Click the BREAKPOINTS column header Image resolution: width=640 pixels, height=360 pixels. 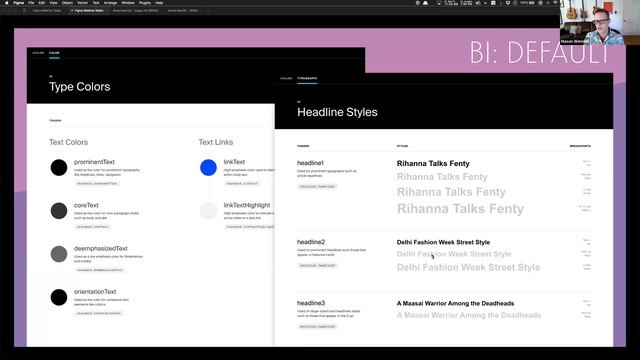pos(580,146)
